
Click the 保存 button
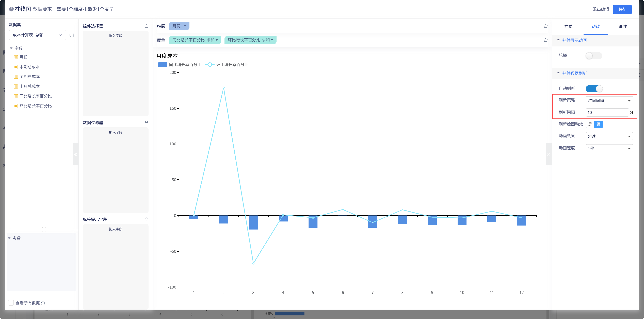[x=622, y=9]
